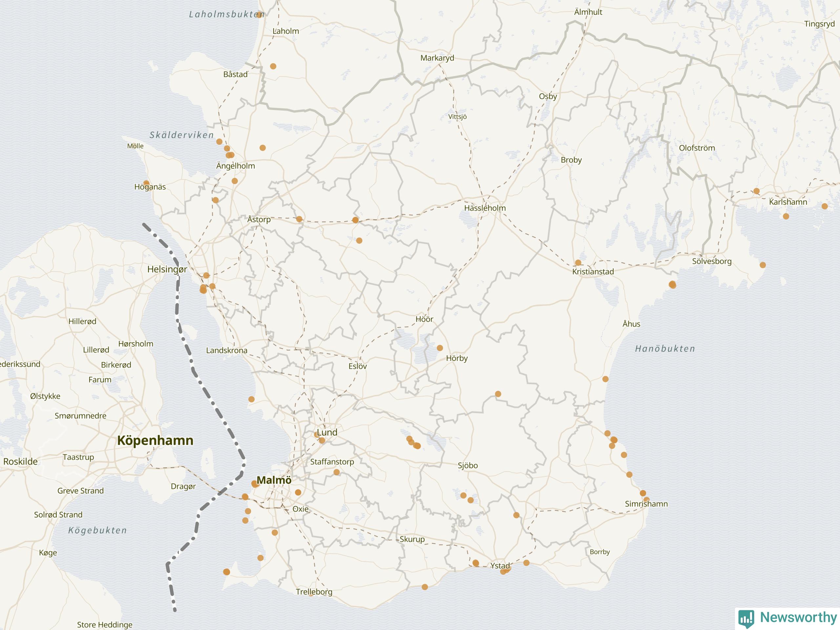The height and width of the screenshot is (630, 840).
Task: Select the orange marker south of Ängelholm
Action: 235,181
